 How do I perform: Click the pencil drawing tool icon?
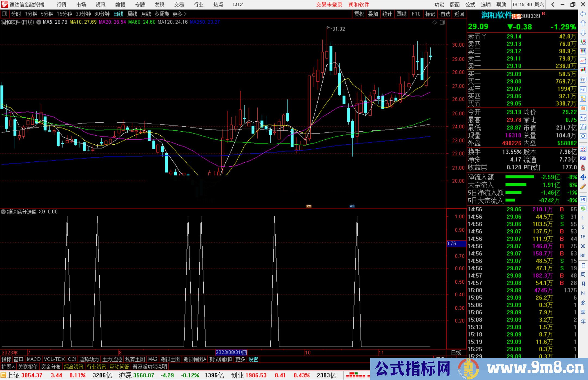pos(583,187)
